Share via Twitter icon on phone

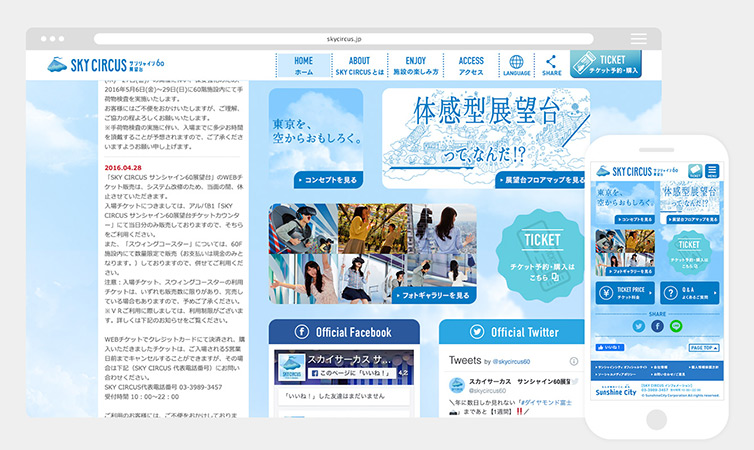click(x=639, y=326)
